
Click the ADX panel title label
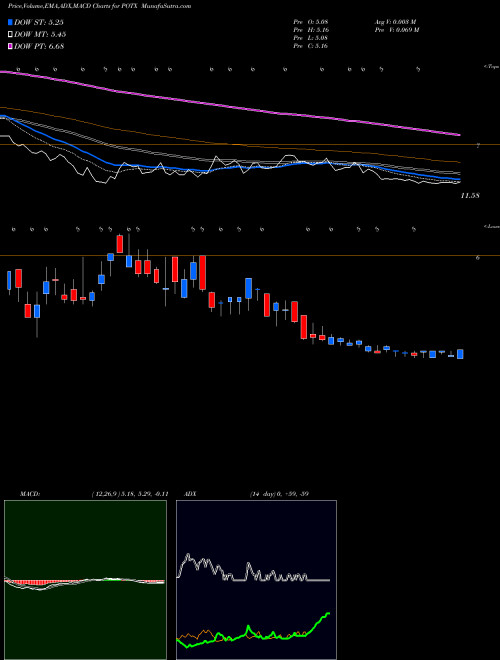pos(190,494)
